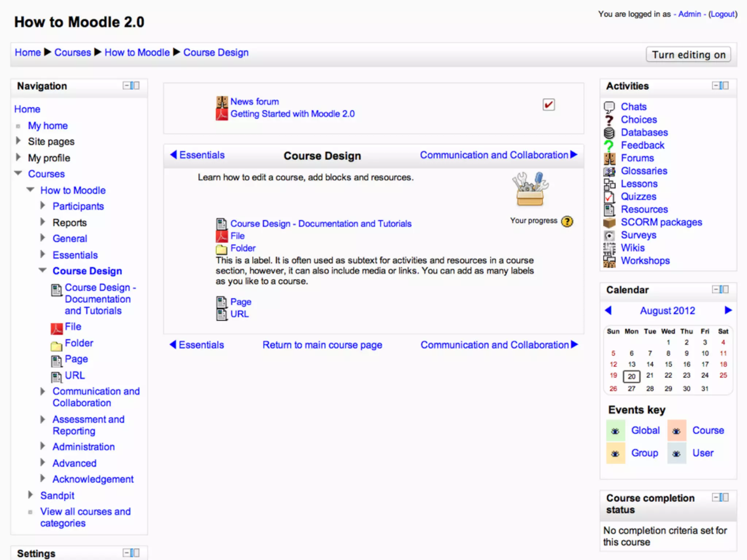Open the PDF icon next to File
Image resolution: width=747 pixels, height=560 pixels.
221,236
